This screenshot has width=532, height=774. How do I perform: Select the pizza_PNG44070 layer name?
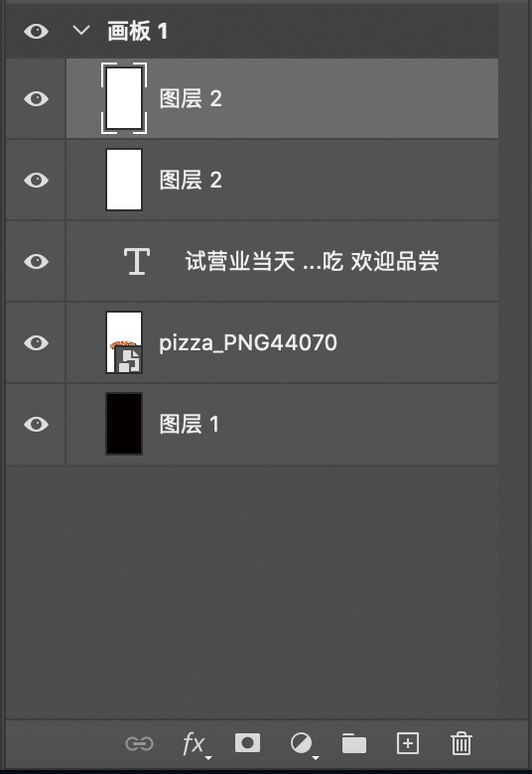click(248, 343)
